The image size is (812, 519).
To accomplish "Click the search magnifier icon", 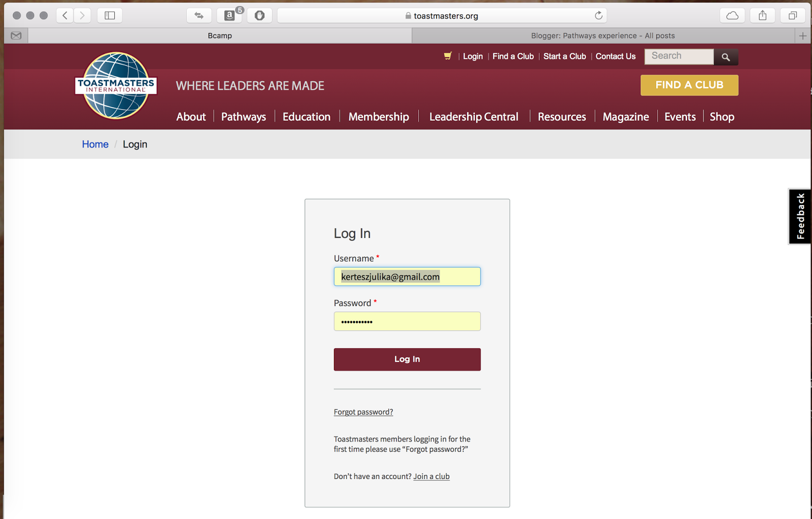I will pos(726,57).
